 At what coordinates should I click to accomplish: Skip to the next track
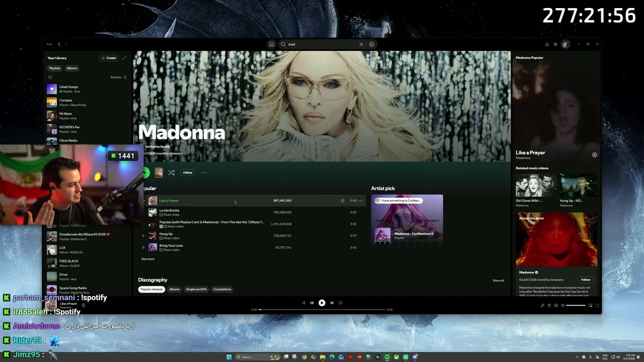[x=332, y=303]
